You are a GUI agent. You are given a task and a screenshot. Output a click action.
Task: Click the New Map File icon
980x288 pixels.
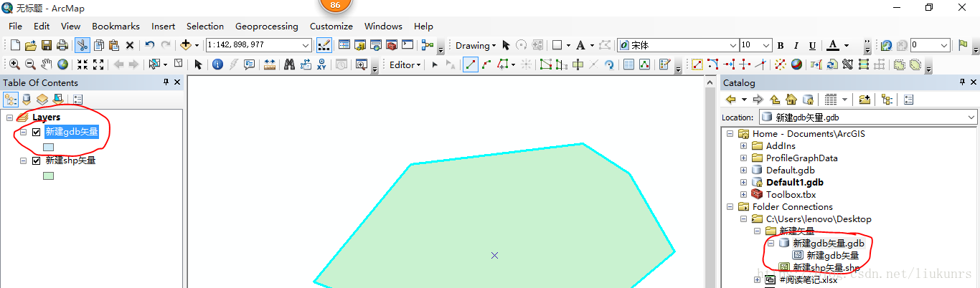(16, 45)
